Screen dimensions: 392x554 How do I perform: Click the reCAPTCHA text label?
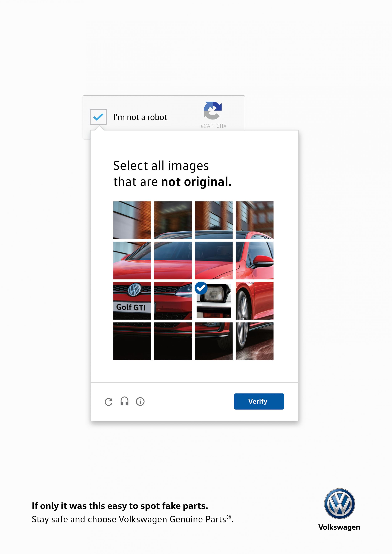tap(213, 126)
